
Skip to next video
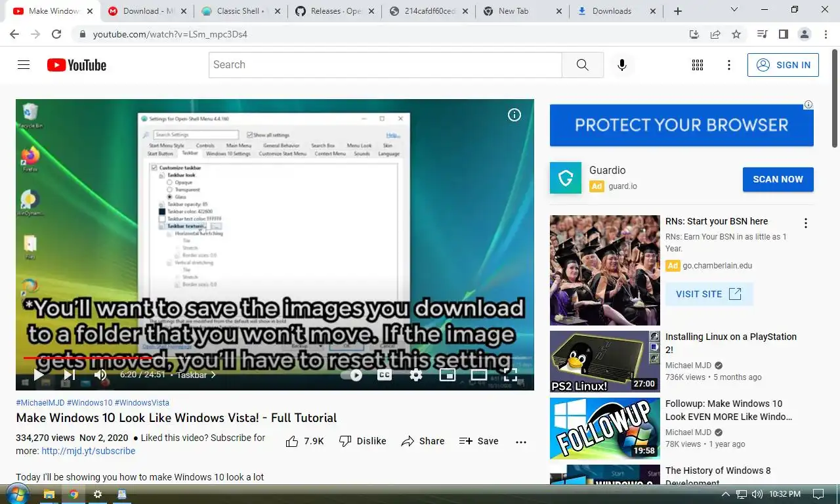69,375
